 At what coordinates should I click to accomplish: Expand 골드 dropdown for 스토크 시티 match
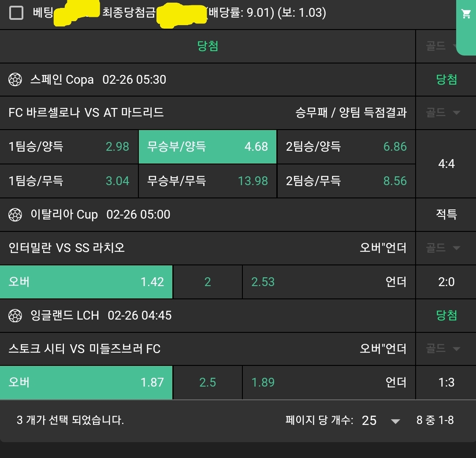pos(443,349)
